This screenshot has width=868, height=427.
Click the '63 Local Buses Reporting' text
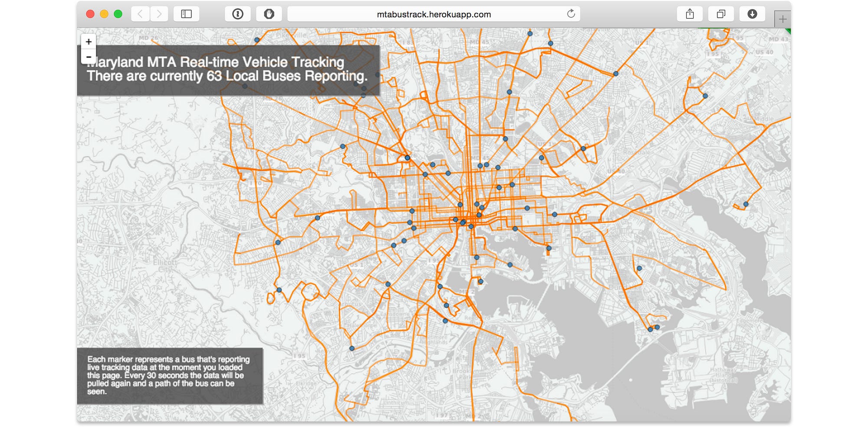coord(287,76)
